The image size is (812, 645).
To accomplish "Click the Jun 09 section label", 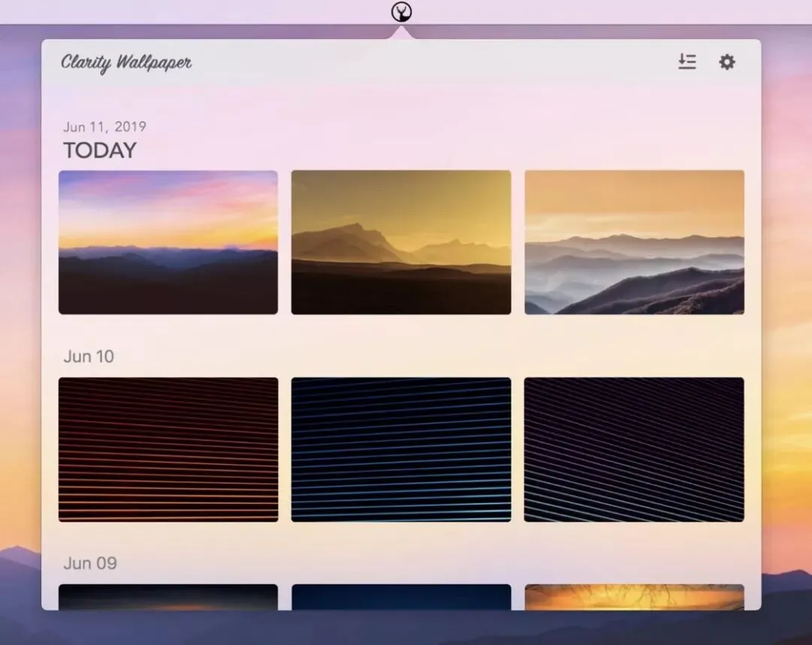I will (90, 563).
